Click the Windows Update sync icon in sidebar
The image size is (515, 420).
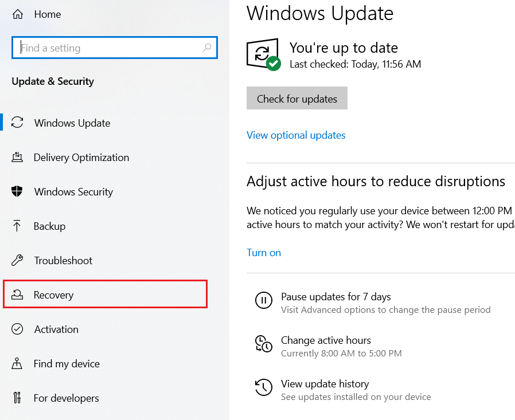[x=18, y=123]
